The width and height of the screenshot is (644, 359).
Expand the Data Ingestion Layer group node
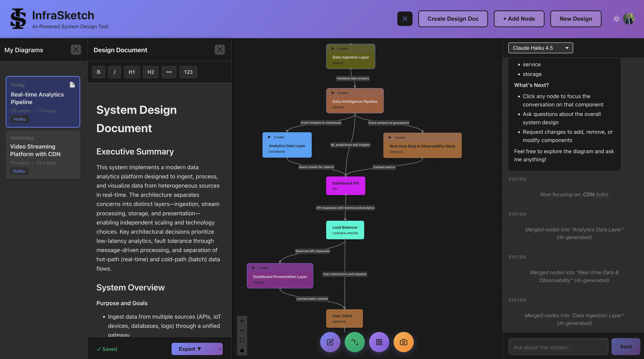[333, 49]
